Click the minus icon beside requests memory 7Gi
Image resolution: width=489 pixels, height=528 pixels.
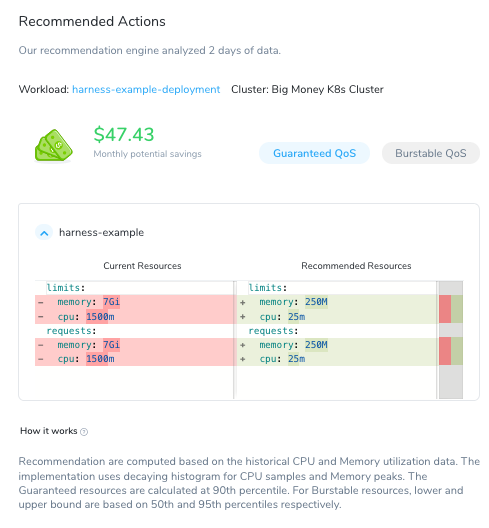[x=41, y=345]
